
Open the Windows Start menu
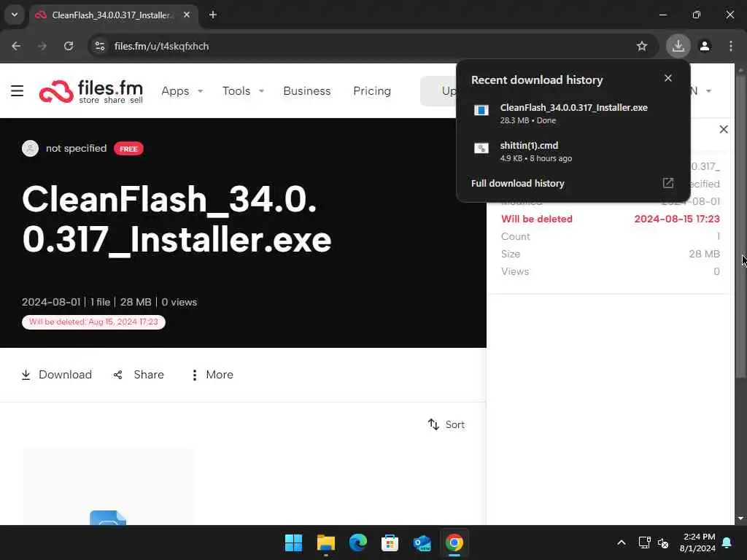pos(293,542)
